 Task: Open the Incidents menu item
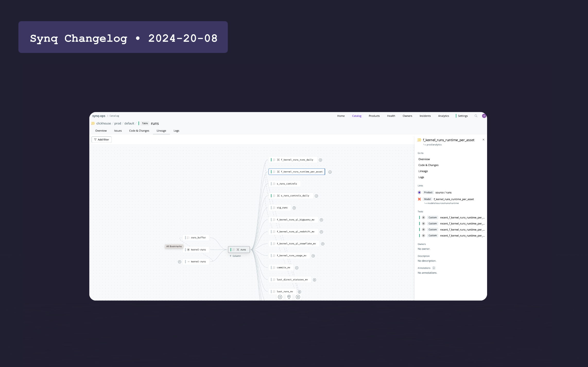(425, 116)
